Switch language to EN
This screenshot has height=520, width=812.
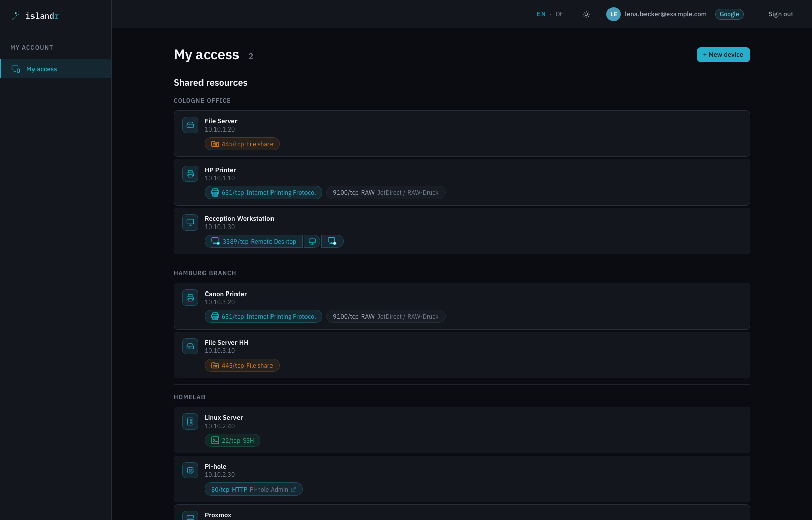coord(541,14)
